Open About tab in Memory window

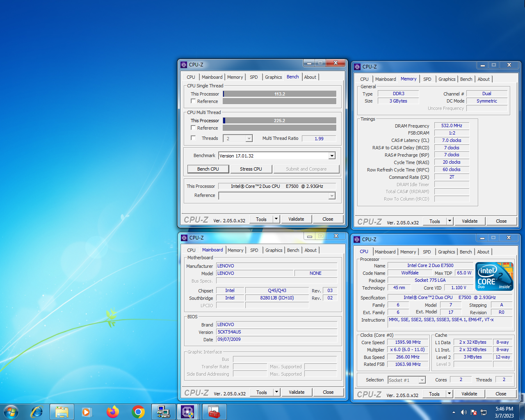click(x=484, y=79)
